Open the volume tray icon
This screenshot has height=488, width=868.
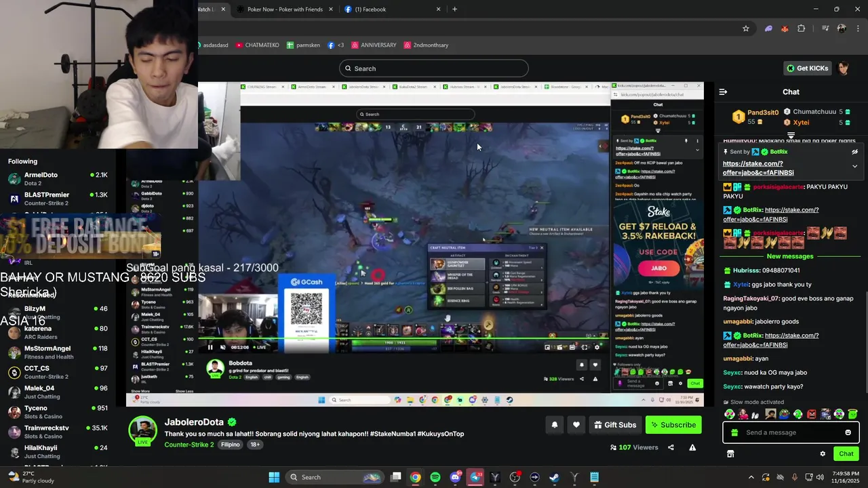[x=820, y=477]
